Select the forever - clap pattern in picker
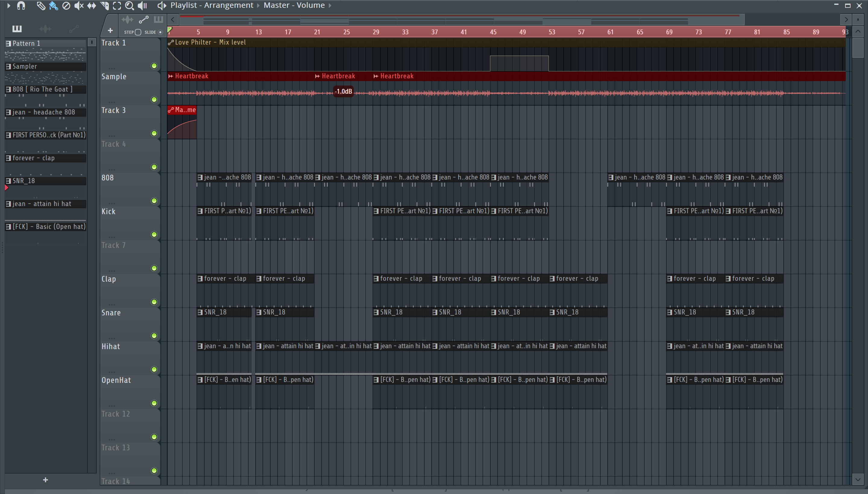Image resolution: width=868 pixels, height=494 pixels. (x=46, y=158)
